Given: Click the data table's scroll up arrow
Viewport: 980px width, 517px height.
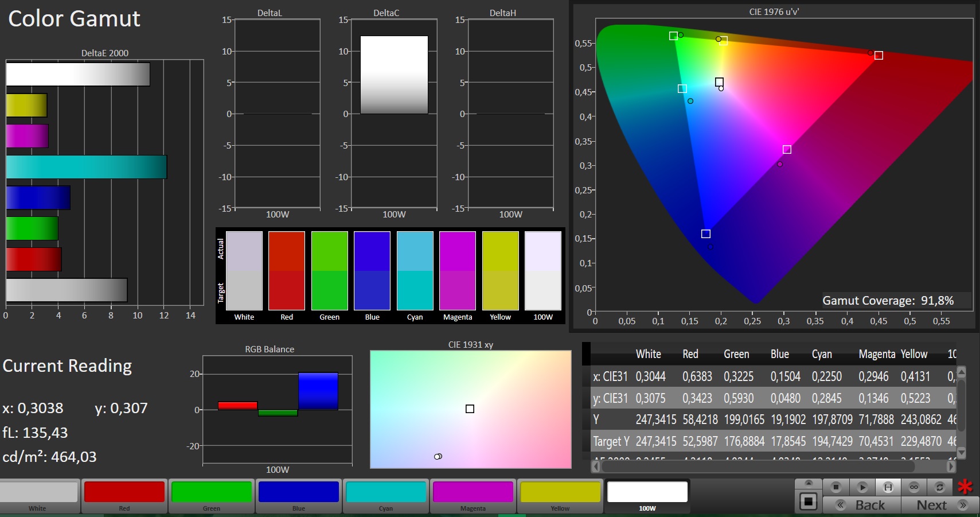Looking at the screenshot, I should 962,371.
